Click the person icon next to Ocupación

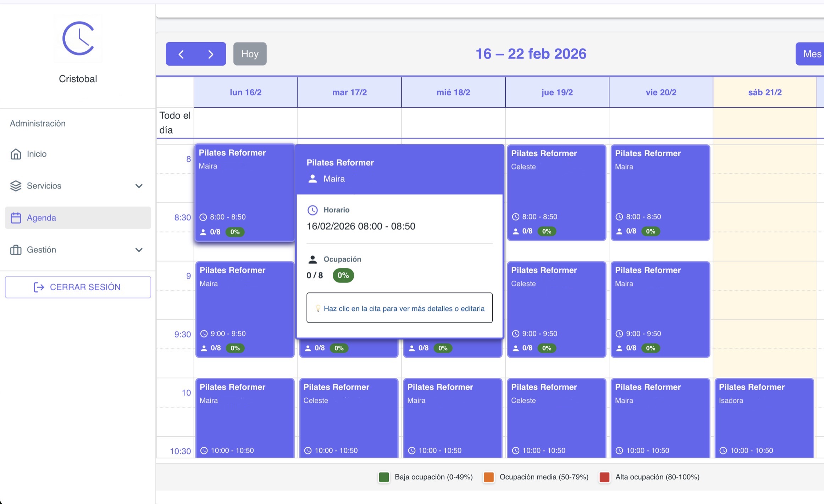[x=312, y=259]
